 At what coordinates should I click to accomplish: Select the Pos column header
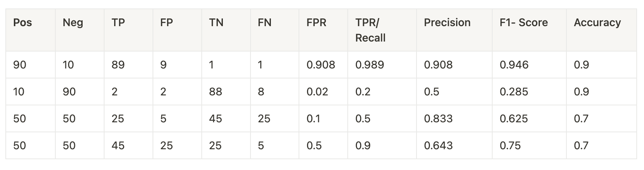(22, 23)
